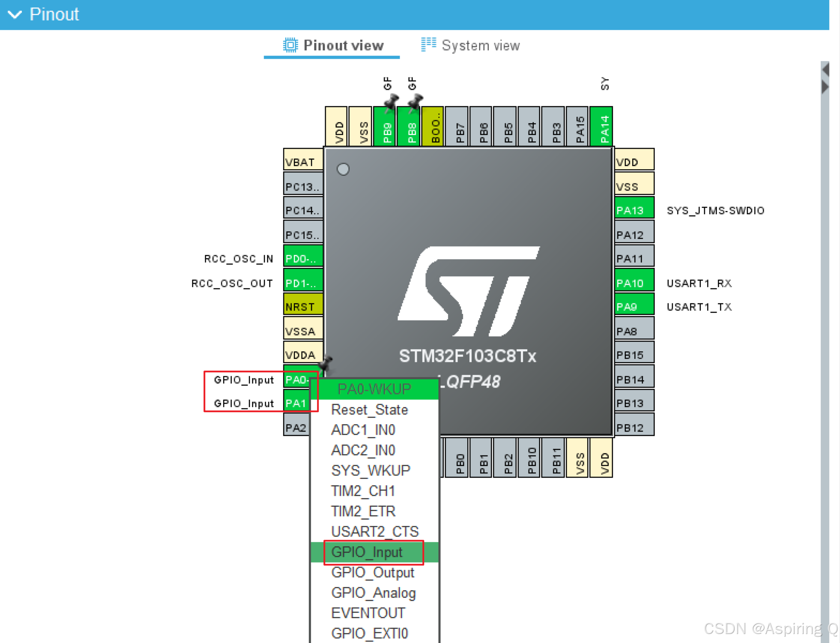This screenshot has width=840, height=643.
Task: Select the PB13 pin
Action: pos(634,401)
